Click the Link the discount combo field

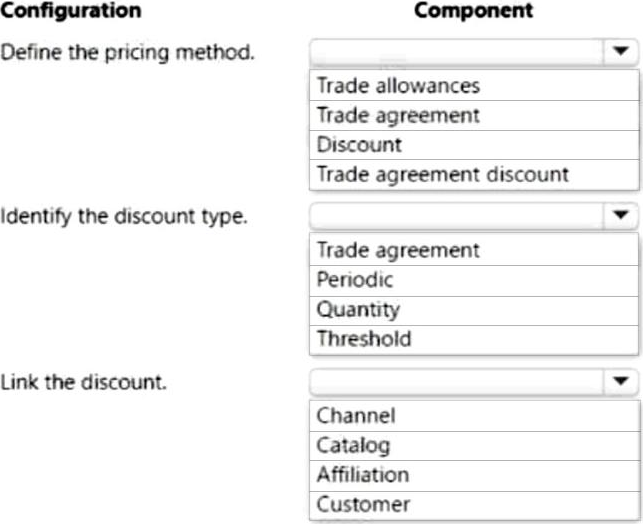[x=455, y=381]
